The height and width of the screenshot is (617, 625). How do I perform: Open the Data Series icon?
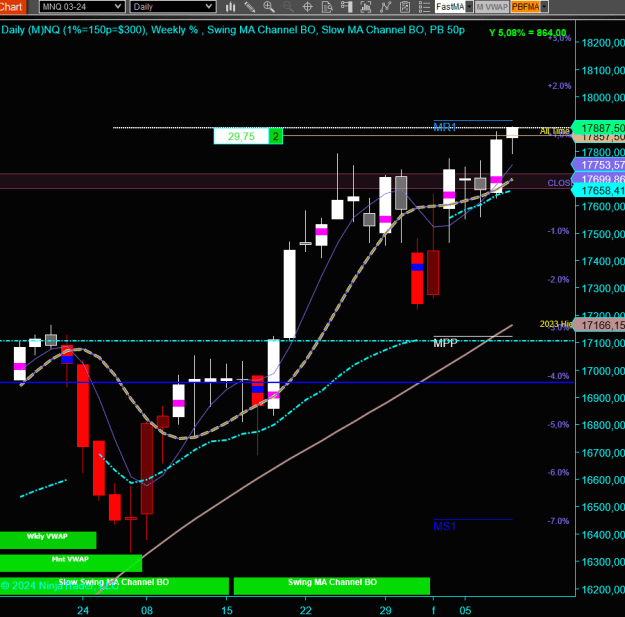[366, 7]
